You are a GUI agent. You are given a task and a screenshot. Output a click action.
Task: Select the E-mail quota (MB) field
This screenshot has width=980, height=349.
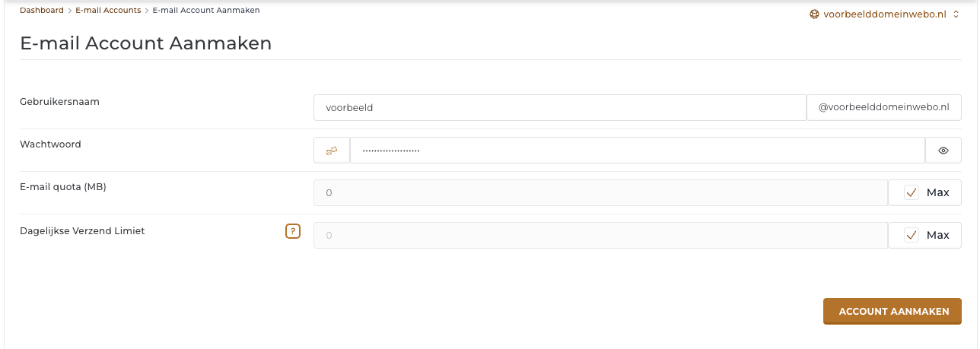600,193
